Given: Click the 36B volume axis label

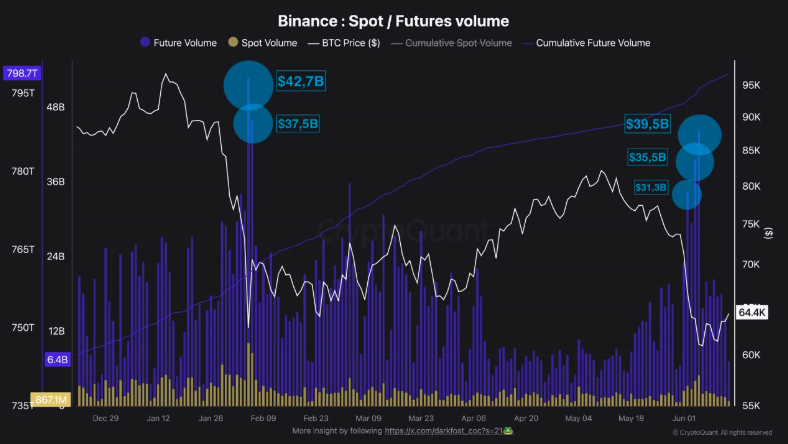Looking at the screenshot, I should [56, 182].
